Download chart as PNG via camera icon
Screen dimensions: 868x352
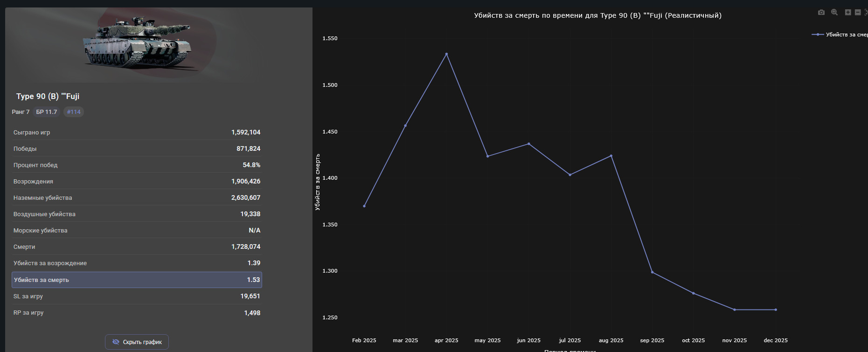click(x=821, y=13)
